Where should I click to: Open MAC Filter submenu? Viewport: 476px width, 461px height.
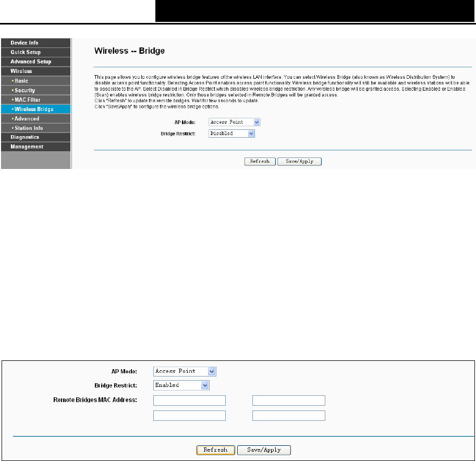coord(35,100)
